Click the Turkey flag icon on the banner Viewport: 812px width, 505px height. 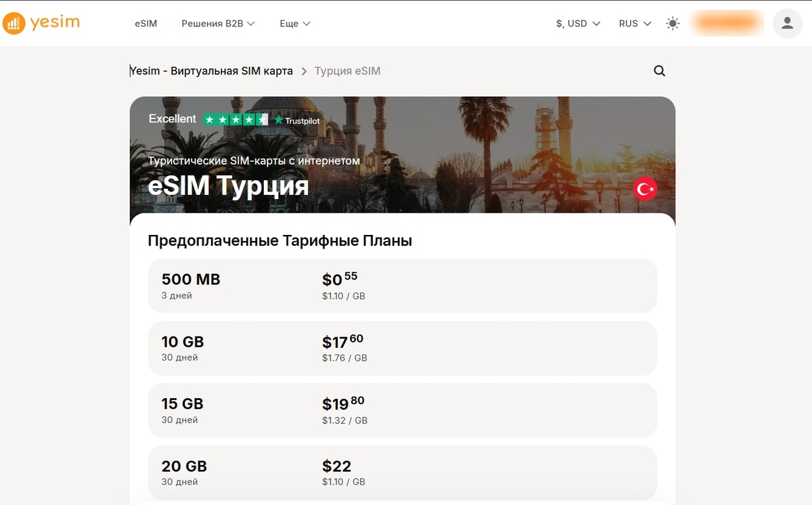pyautogui.click(x=644, y=188)
